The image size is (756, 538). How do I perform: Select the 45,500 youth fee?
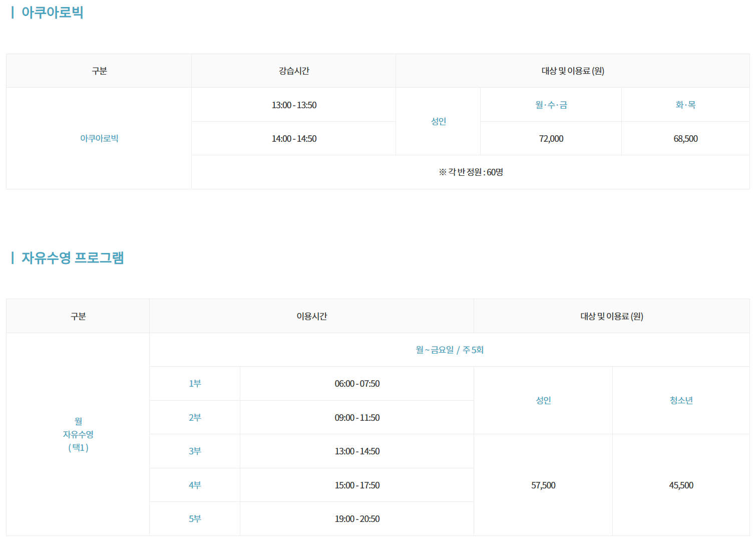click(681, 485)
